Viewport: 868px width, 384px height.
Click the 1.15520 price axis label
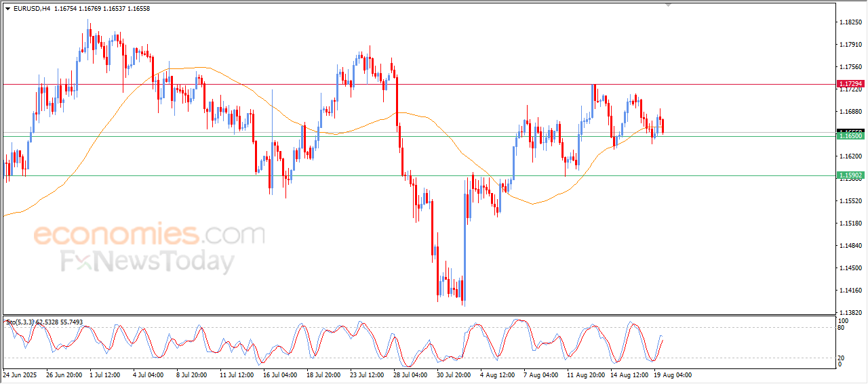coord(850,201)
